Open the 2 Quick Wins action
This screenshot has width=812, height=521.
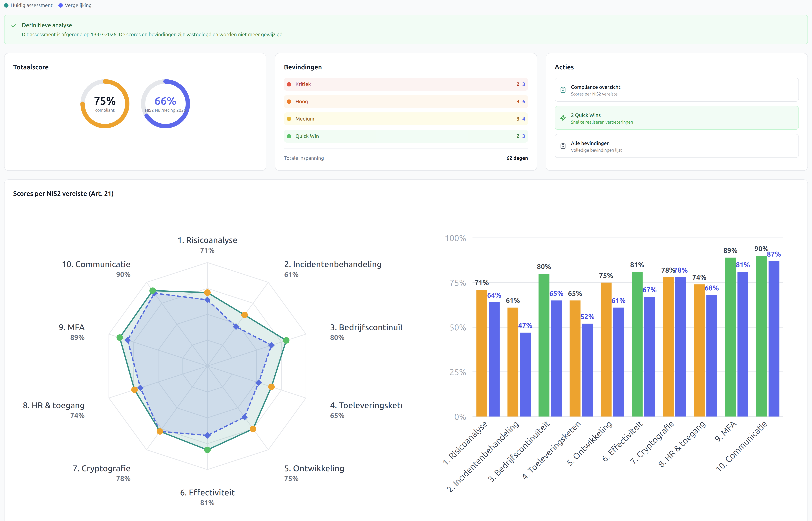(x=676, y=118)
